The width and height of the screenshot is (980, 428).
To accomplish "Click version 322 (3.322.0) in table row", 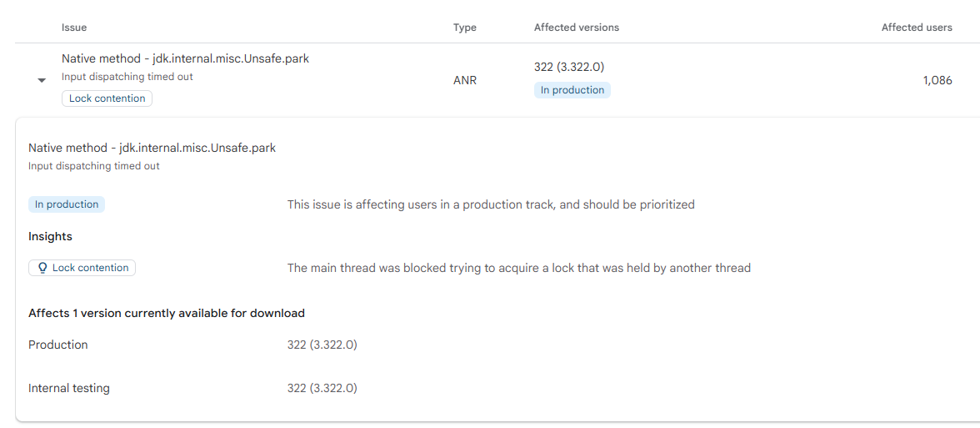I will tap(568, 68).
